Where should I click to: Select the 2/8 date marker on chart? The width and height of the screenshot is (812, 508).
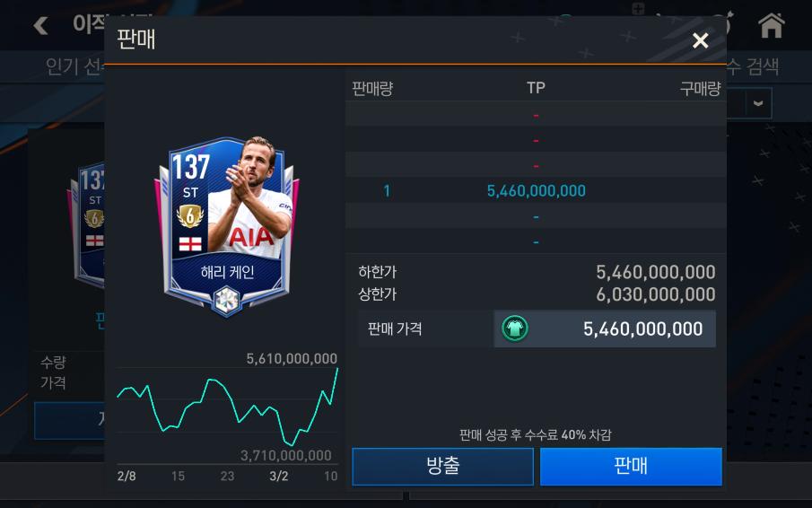coord(127,476)
